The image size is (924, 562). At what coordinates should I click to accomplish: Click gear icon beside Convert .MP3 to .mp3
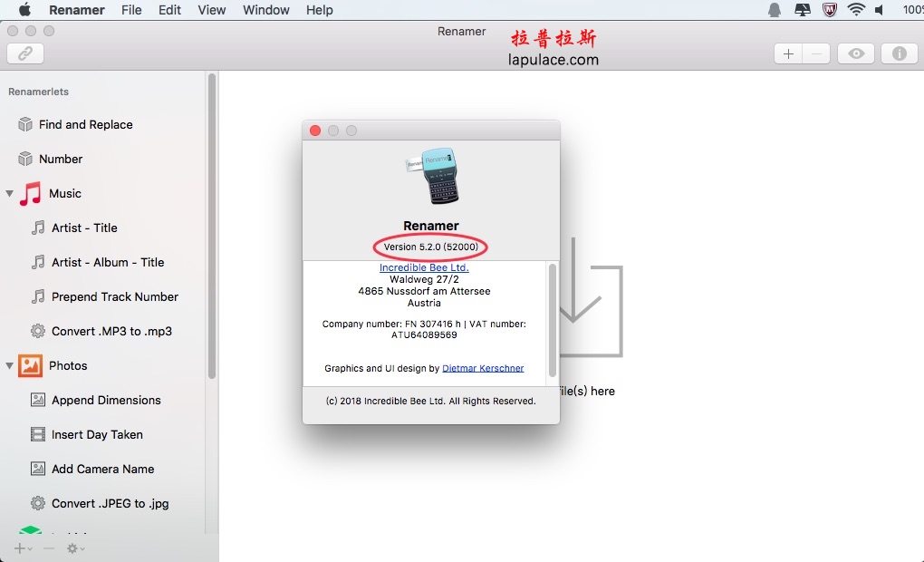click(x=38, y=331)
